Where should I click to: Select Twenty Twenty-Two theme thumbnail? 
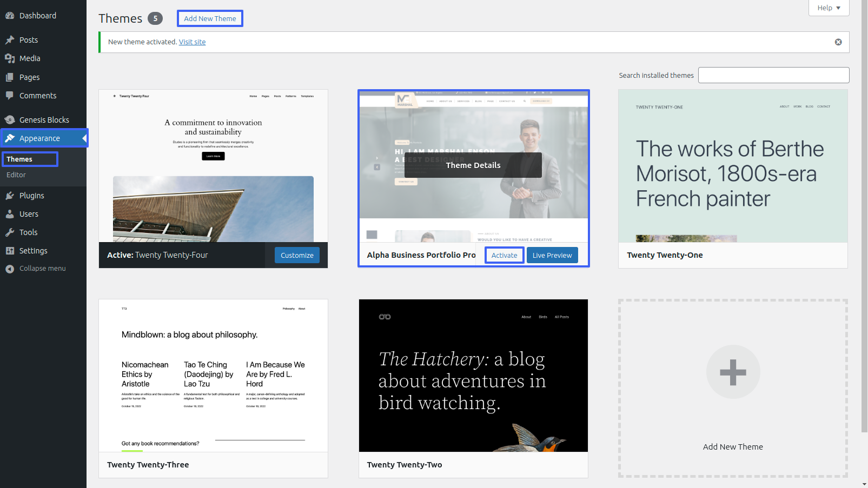tap(473, 376)
